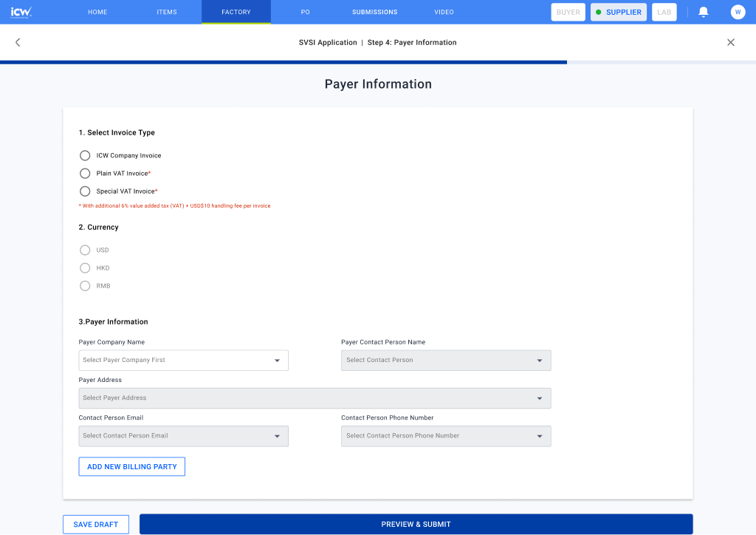Click the '1. Select Invoice Type' heading
This screenshot has height=535, width=756.
117,133
